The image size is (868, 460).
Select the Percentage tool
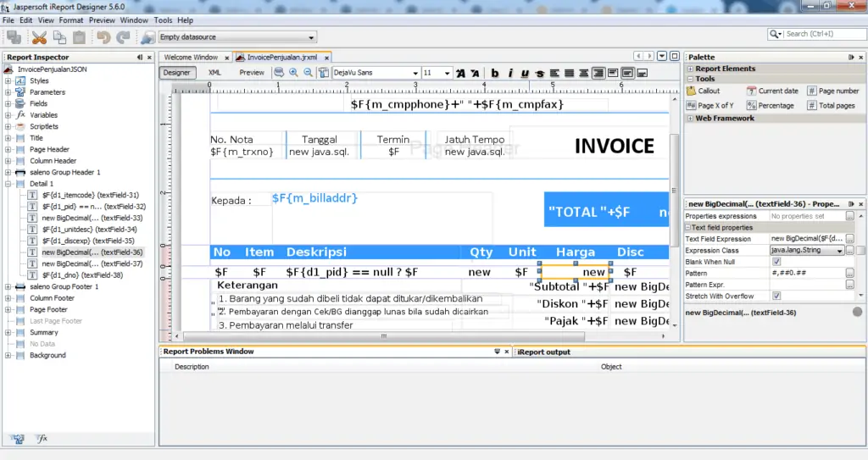pyautogui.click(x=770, y=105)
